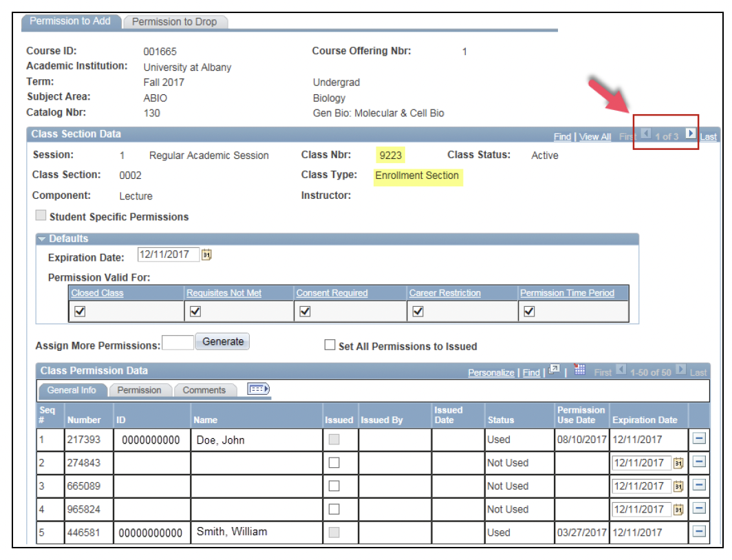Open the Comments tab in grid
The height and width of the screenshot is (560, 732).
[x=204, y=390]
